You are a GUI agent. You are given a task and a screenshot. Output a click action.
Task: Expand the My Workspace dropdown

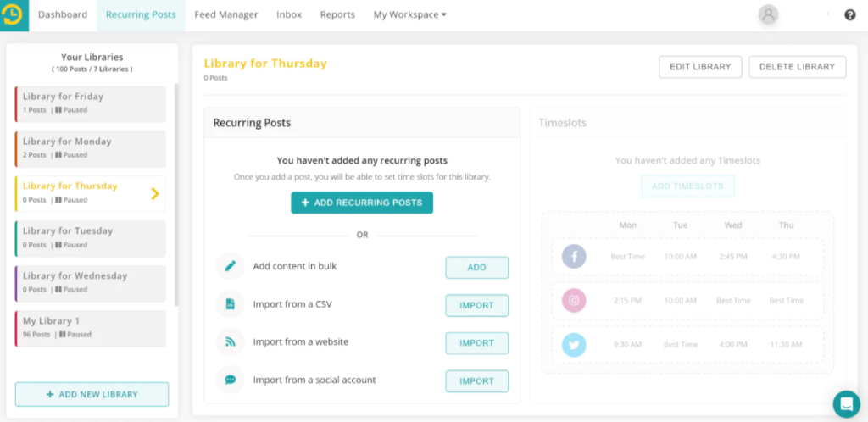(409, 15)
